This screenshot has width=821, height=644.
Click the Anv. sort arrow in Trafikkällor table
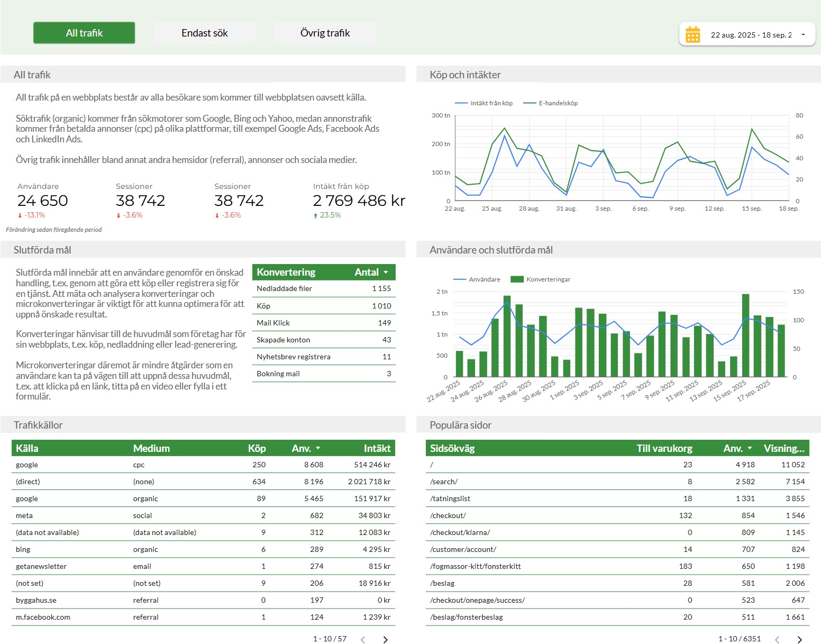(x=318, y=448)
